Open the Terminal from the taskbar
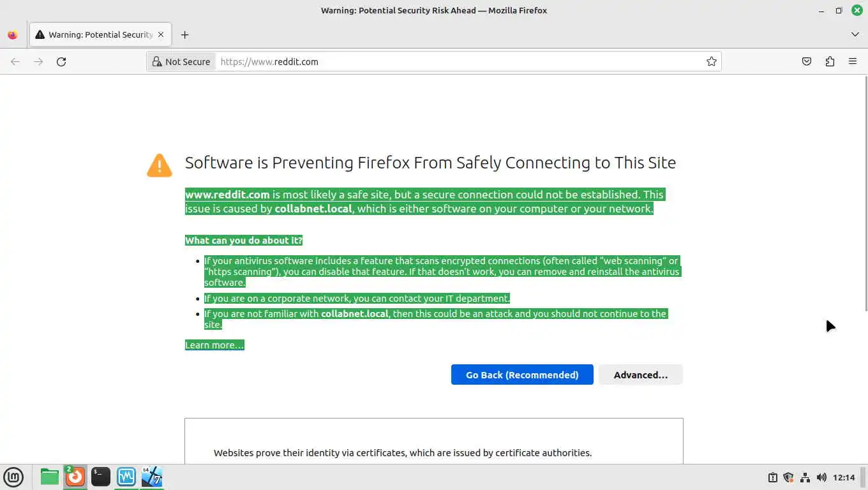The width and height of the screenshot is (868, 490). [100, 477]
